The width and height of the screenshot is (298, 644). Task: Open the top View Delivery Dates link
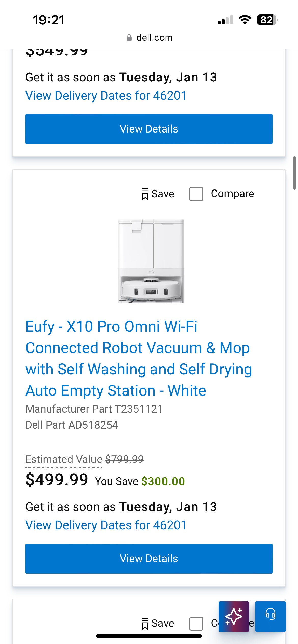pyautogui.click(x=106, y=96)
